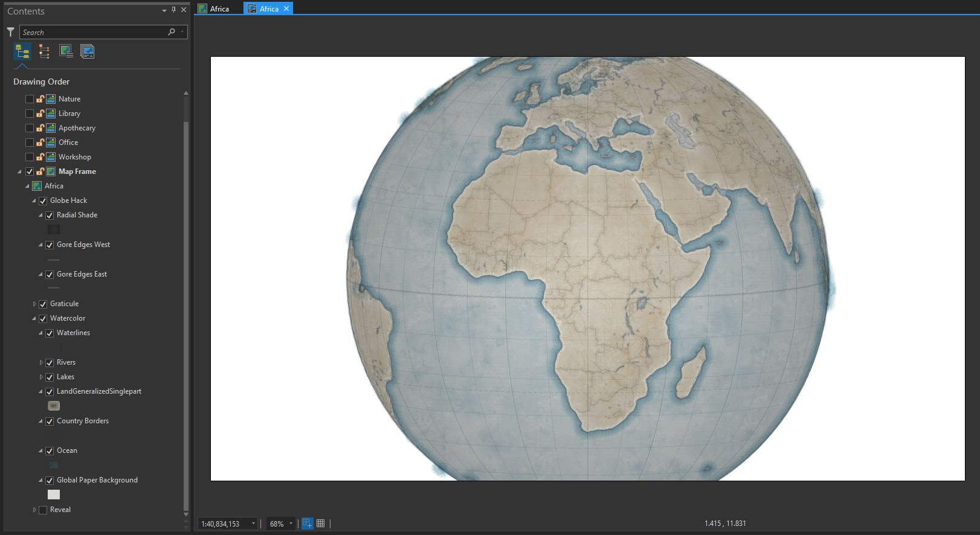Click the Global Paper Background swatch
Screen dimensions: 980x535
(x=54, y=495)
